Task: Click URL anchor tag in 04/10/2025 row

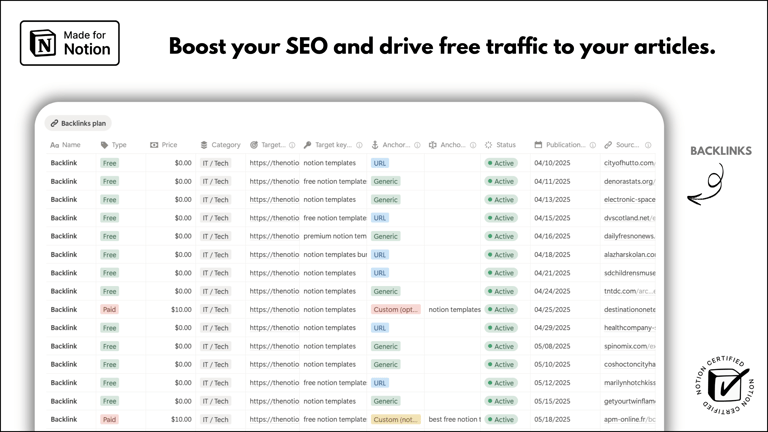Action: pyautogui.click(x=380, y=163)
